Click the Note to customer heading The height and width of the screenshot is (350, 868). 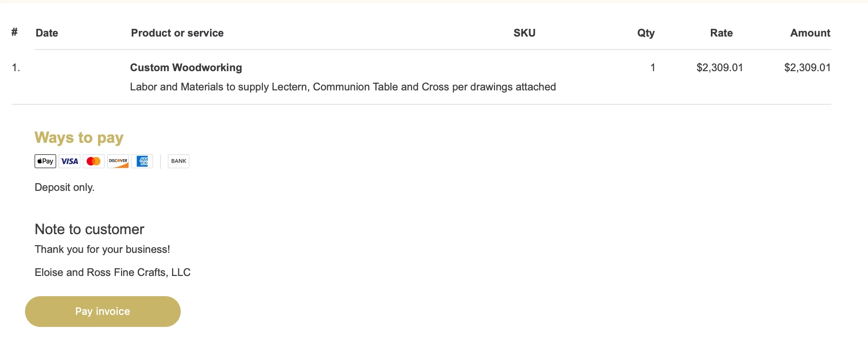(x=89, y=229)
